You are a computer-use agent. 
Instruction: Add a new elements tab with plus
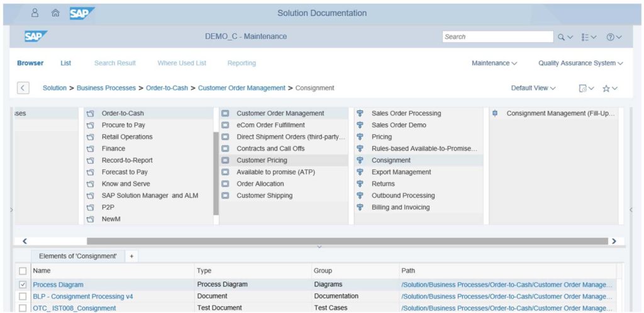tap(132, 256)
